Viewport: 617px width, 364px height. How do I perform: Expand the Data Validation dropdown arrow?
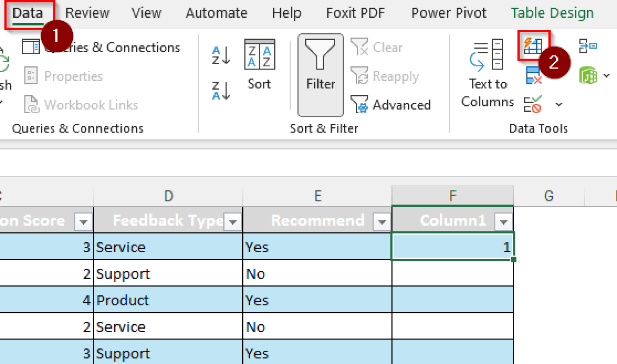[559, 104]
